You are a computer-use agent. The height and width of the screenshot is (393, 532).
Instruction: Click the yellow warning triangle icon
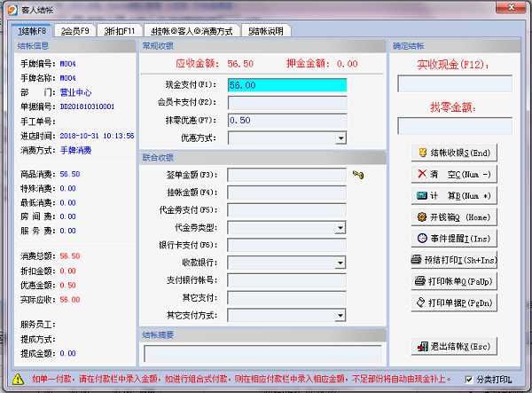click(x=18, y=379)
